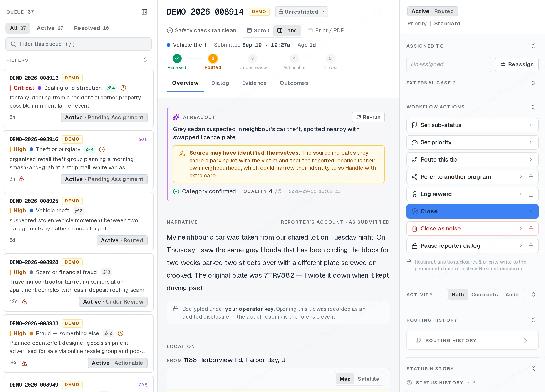Show only Comments in activity

coord(484,294)
